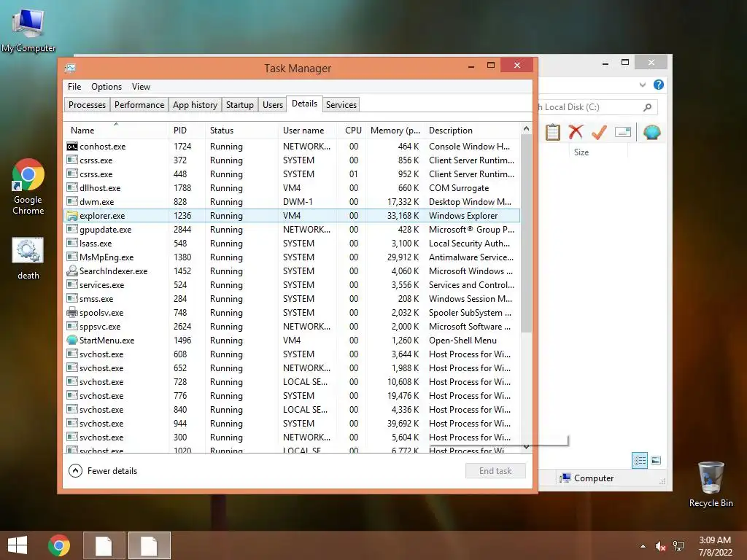The height and width of the screenshot is (560, 747).
Task: Open the Recycle Bin desktop icon
Action: click(x=711, y=483)
